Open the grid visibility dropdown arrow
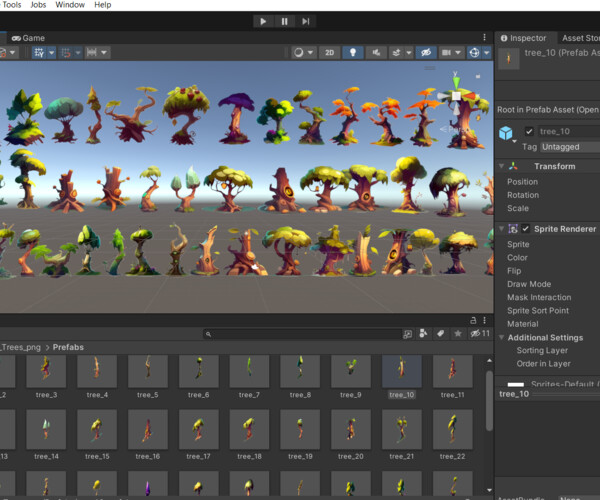 [51, 52]
